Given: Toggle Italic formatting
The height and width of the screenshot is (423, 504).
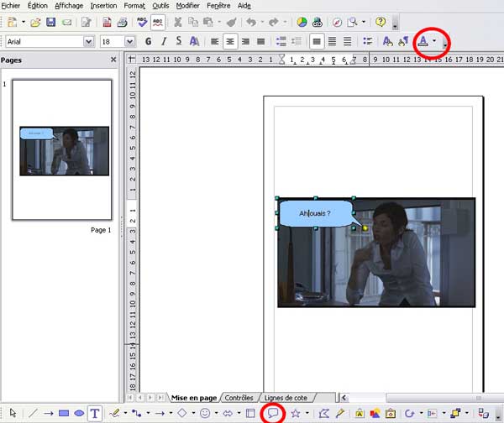Looking at the screenshot, I should tap(164, 41).
